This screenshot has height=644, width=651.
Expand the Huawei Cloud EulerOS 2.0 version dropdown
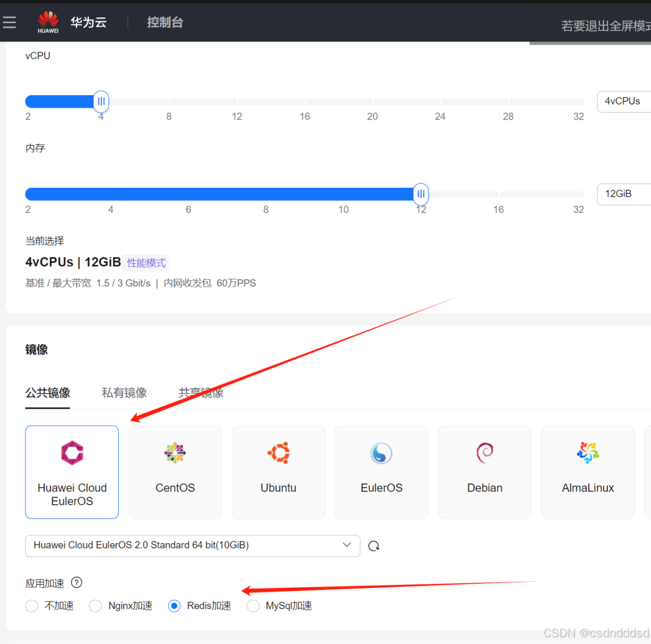click(193, 546)
